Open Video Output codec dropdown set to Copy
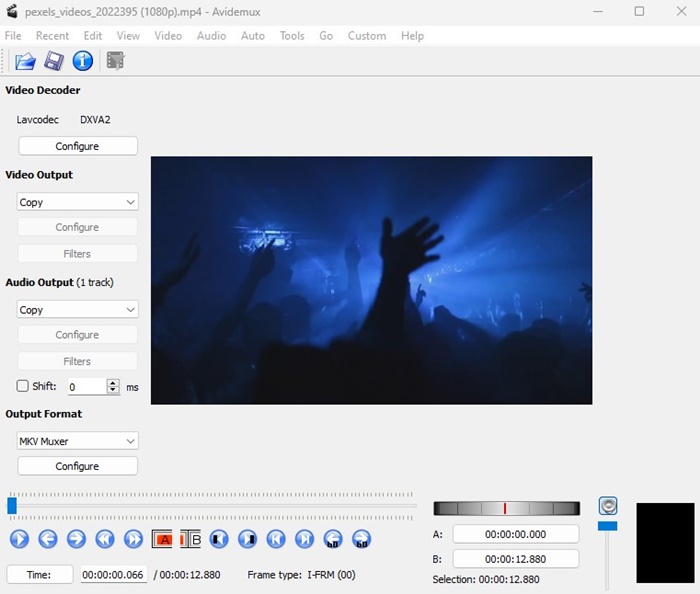Image resolution: width=700 pixels, height=594 pixels. [x=78, y=202]
